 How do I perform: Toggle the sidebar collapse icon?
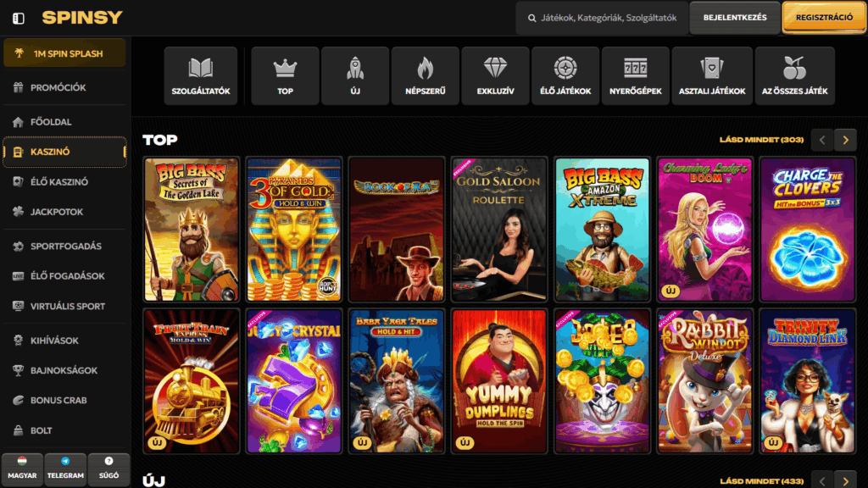click(19, 19)
